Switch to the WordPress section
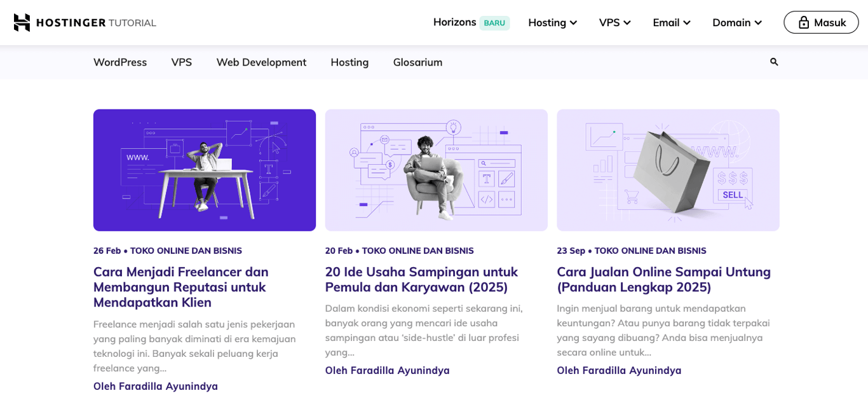 point(120,62)
